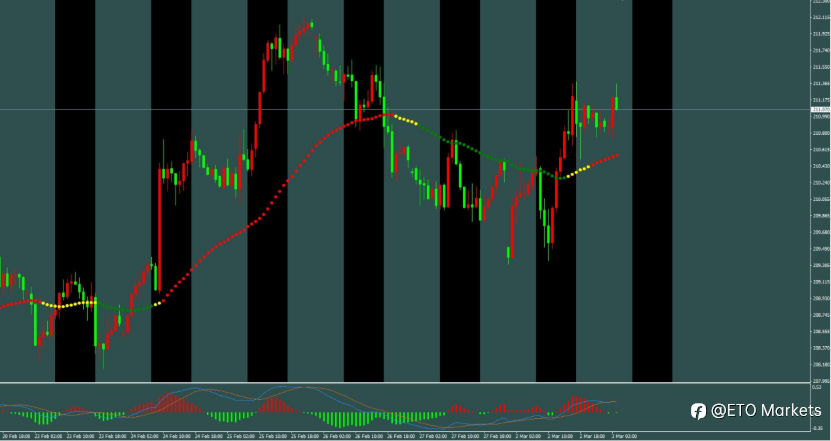Click the 211.925 price scale label
Viewport: 831px width, 441px height.
pos(821,33)
